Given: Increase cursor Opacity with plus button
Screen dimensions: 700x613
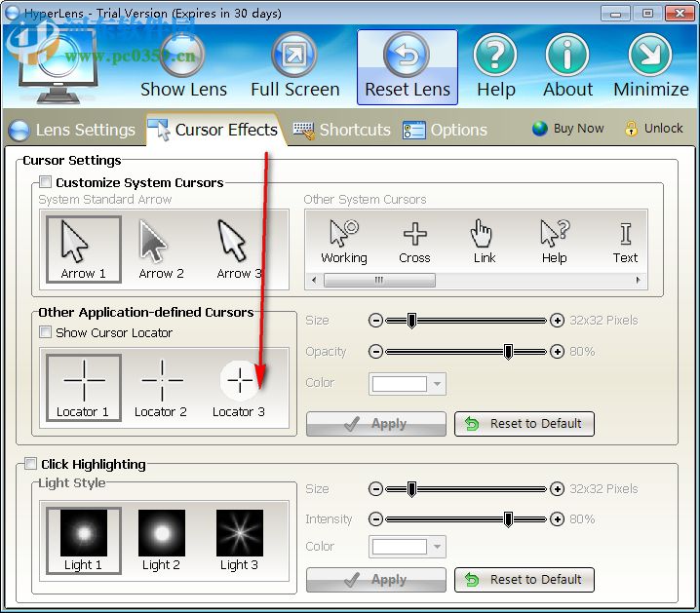Looking at the screenshot, I should point(557,352).
